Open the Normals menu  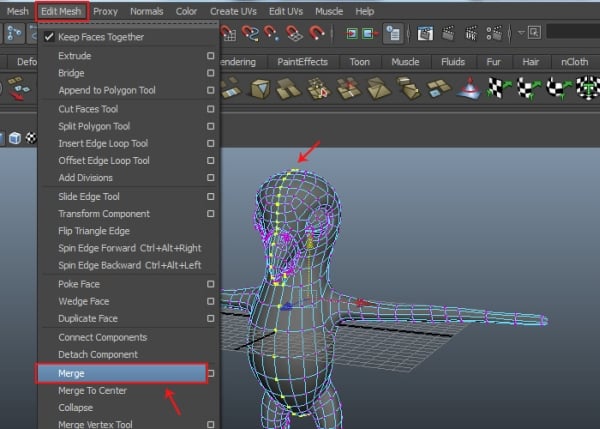pyautogui.click(x=147, y=11)
